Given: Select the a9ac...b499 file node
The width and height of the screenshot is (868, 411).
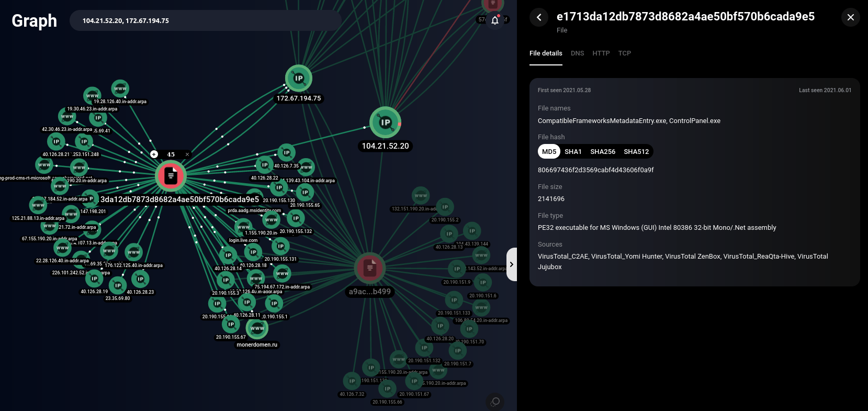Looking at the screenshot, I should tap(370, 268).
